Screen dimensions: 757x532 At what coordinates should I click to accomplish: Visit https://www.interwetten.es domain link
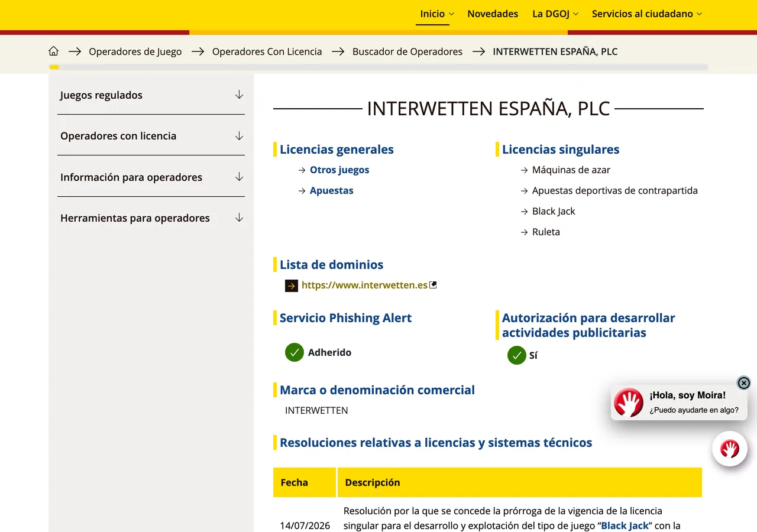coord(364,285)
